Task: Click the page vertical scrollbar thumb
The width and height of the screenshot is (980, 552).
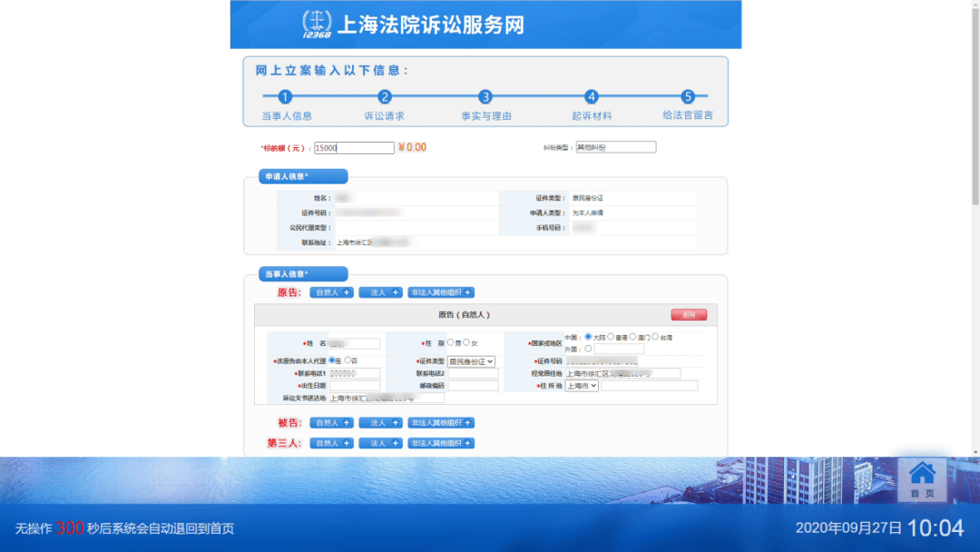Action: pos(975,106)
